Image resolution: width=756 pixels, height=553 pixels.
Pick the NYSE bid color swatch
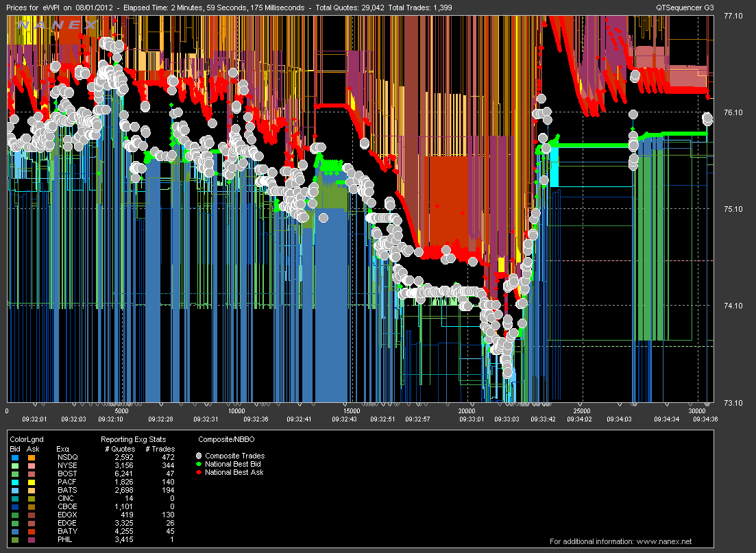coord(15,466)
